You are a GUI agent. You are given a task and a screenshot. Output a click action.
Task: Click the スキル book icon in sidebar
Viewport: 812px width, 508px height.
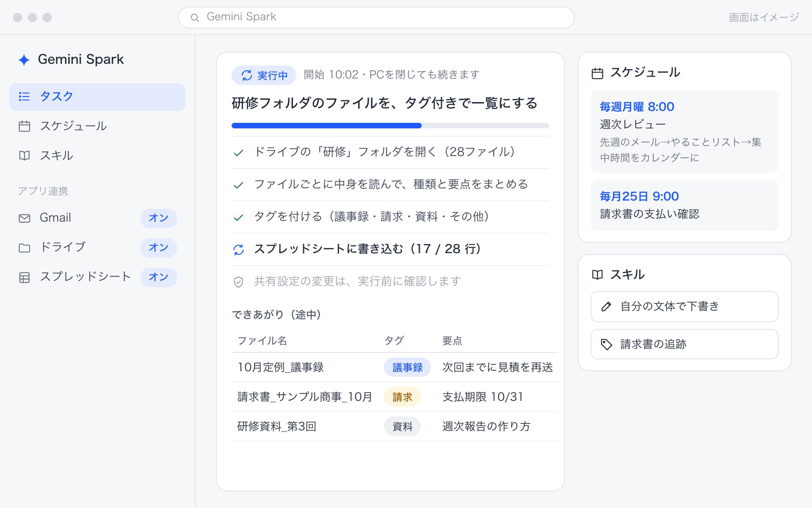coord(24,156)
